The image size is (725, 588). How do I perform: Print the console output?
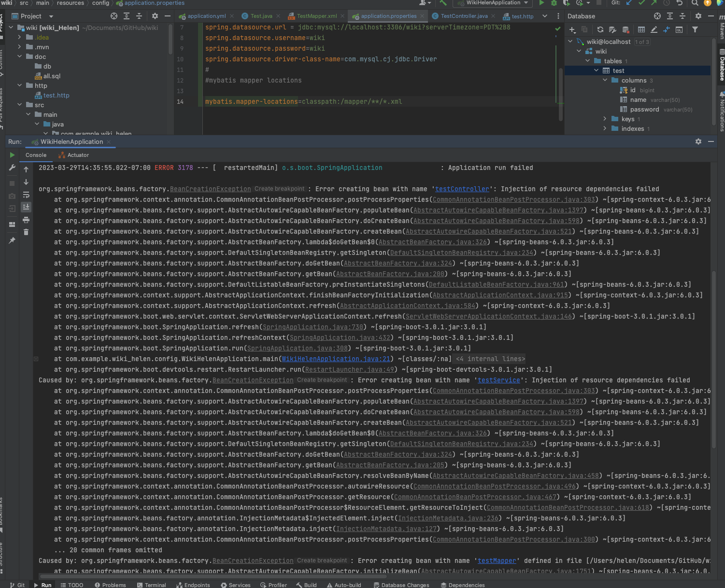26,220
